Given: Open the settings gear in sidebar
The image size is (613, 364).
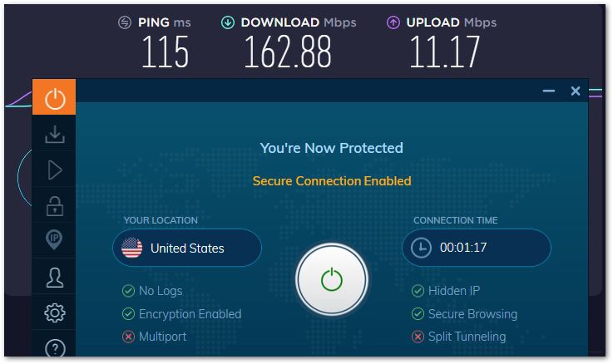Looking at the screenshot, I should 54,312.
